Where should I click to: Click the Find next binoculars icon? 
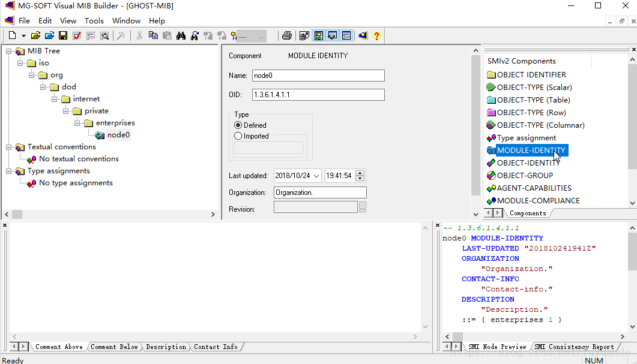point(195,36)
